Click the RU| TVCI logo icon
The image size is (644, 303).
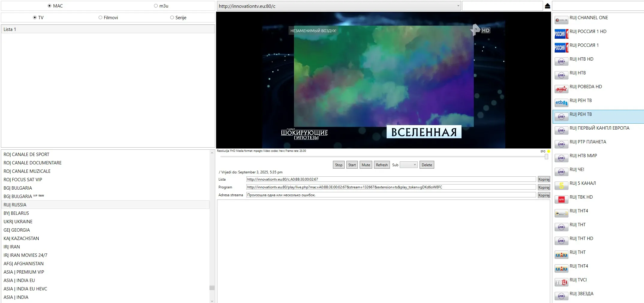561,282
